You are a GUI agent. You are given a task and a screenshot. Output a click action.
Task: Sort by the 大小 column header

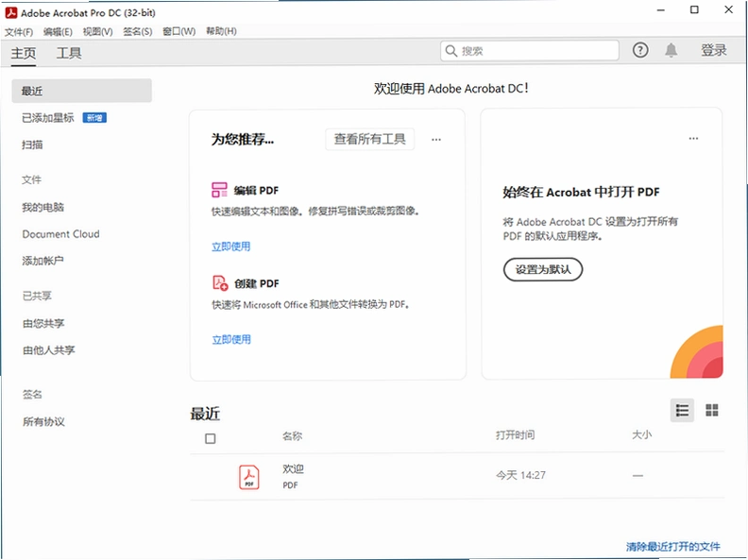tap(642, 434)
